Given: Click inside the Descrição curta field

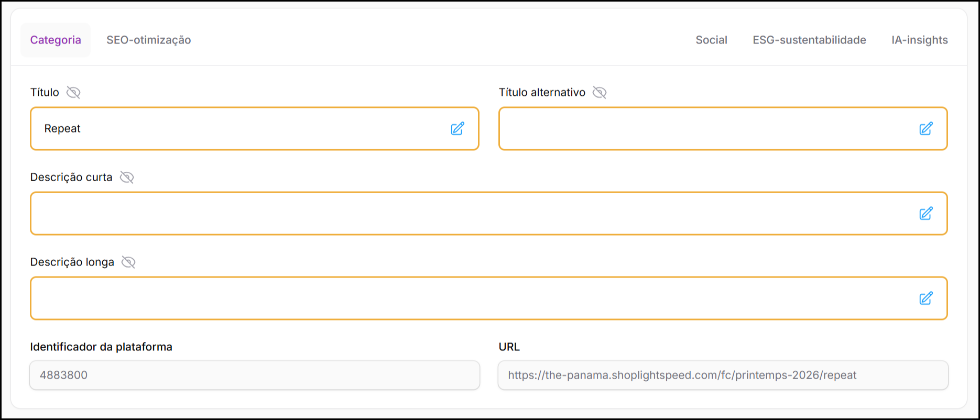Looking at the screenshot, I should tap(472, 214).
